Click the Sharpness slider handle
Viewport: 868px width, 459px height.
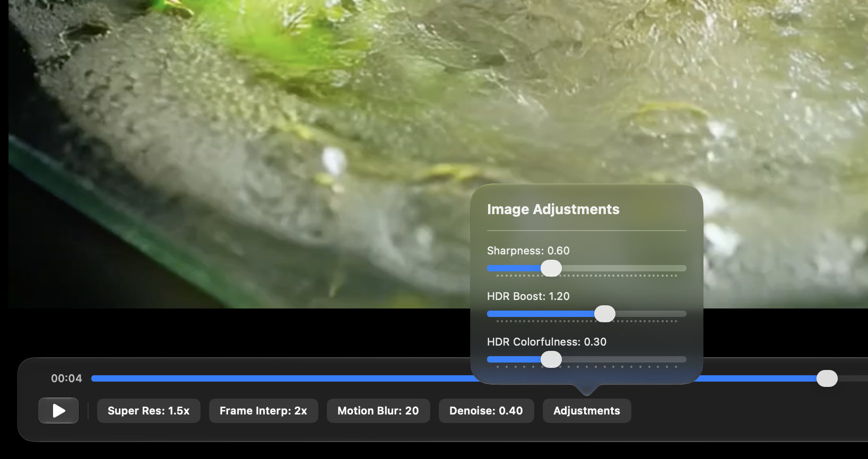551,268
